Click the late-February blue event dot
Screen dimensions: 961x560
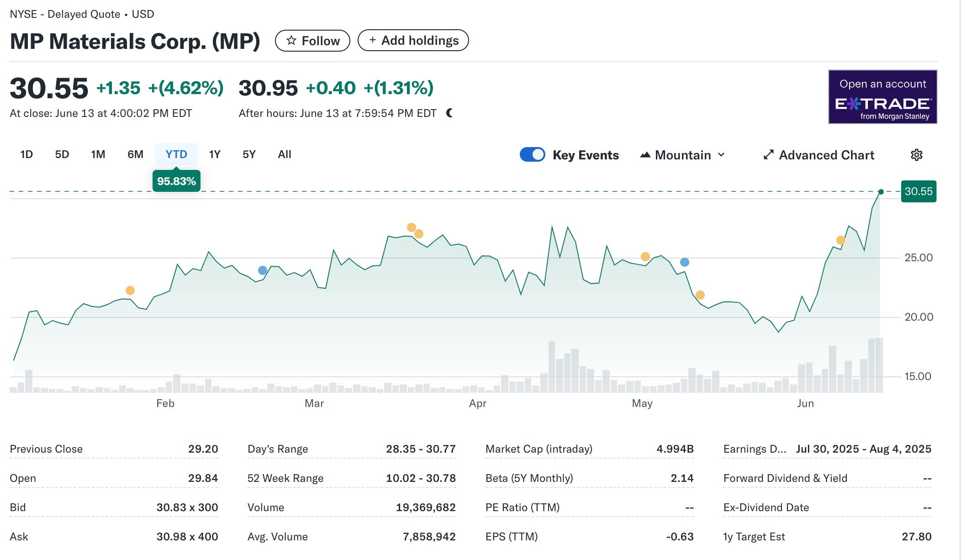[x=263, y=270]
